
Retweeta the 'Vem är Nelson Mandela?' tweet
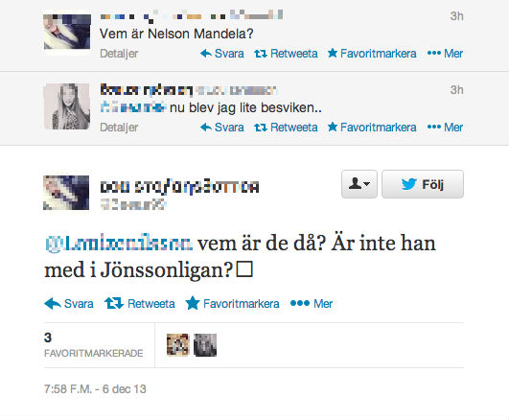(x=286, y=54)
